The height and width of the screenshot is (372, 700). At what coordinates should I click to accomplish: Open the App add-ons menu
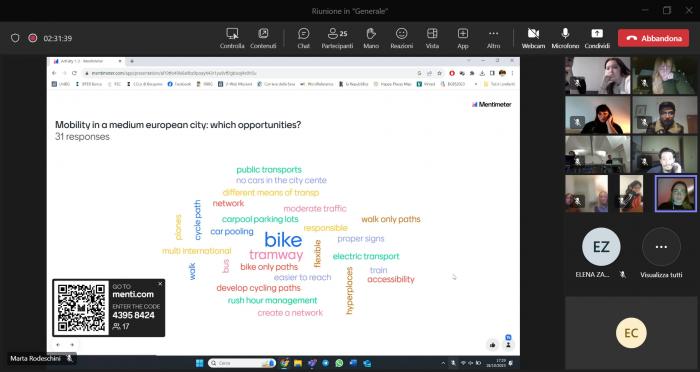click(x=462, y=38)
